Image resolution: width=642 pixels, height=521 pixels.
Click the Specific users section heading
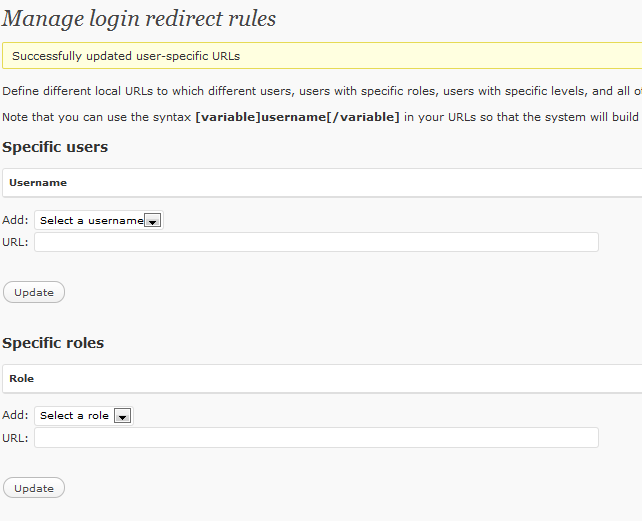point(55,147)
